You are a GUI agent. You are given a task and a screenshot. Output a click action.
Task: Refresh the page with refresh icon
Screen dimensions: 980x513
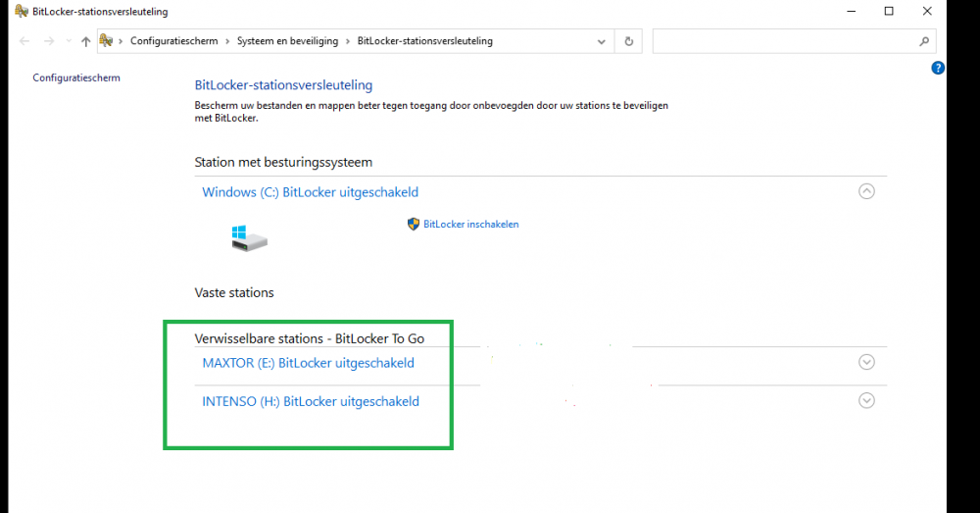tap(629, 41)
